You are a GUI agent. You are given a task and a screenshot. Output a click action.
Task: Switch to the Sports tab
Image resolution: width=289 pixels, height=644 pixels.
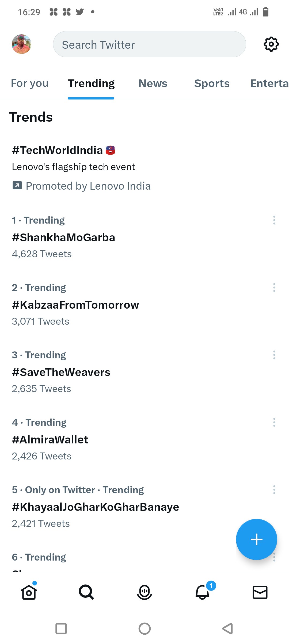(212, 83)
